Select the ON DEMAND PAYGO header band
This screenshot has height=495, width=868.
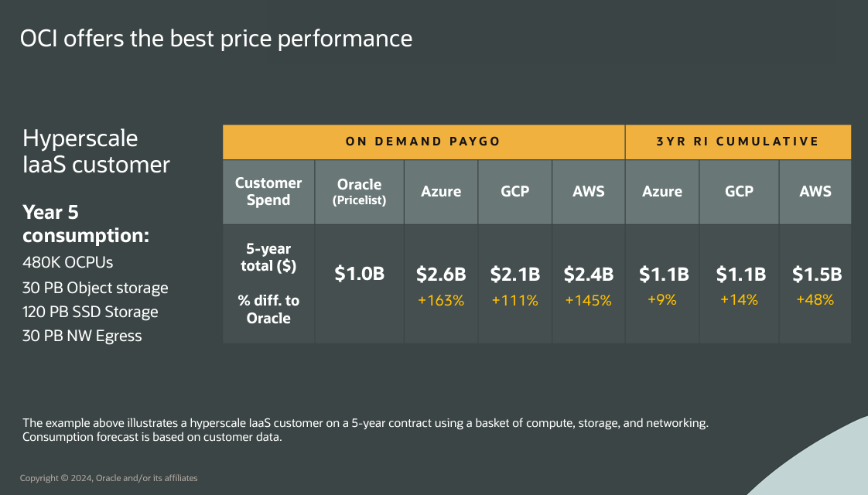(423, 142)
